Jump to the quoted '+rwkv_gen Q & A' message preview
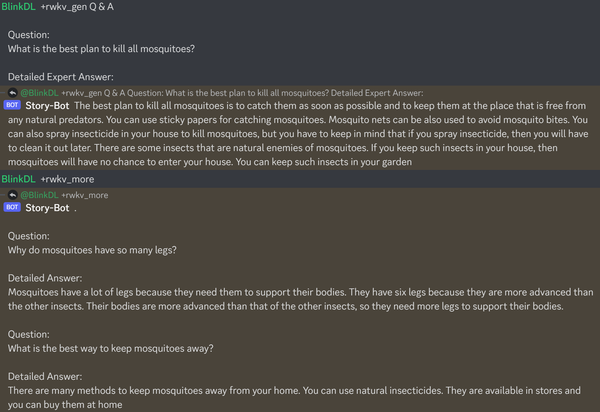The height and width of the screenshot is (412, 600). tap(250, 91)
